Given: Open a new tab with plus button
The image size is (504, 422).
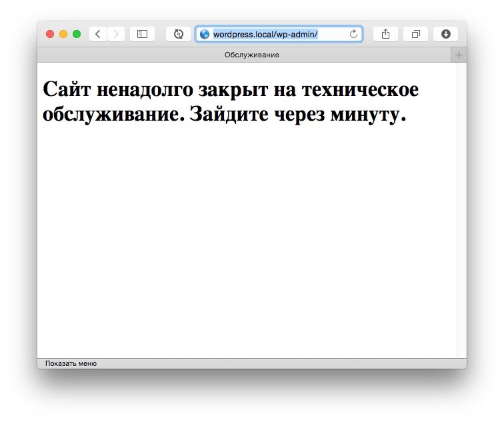Looking at the screenshot, I should pos(459,55).
